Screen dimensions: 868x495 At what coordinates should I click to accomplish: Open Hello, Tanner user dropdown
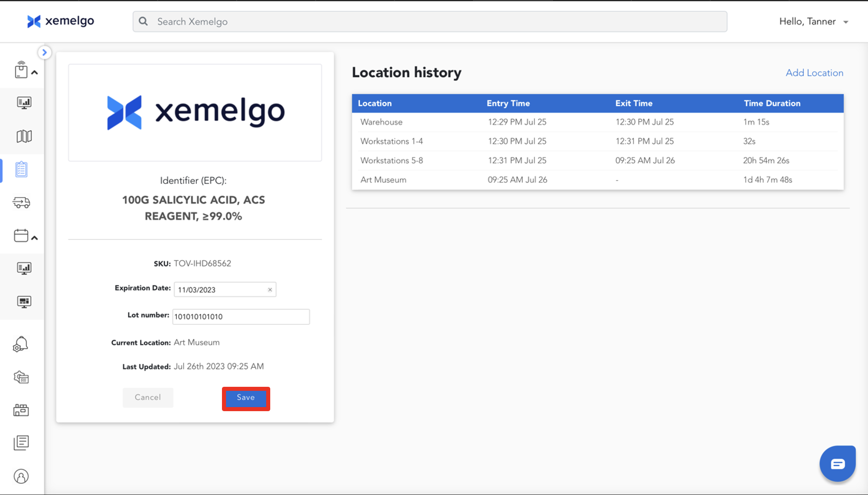tap(813, 22)
